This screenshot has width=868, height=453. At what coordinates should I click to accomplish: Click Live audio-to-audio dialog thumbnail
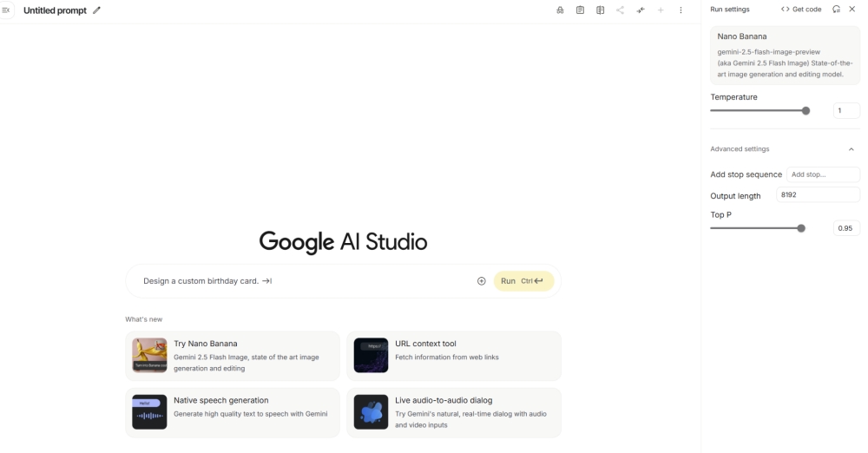(371, 412)
